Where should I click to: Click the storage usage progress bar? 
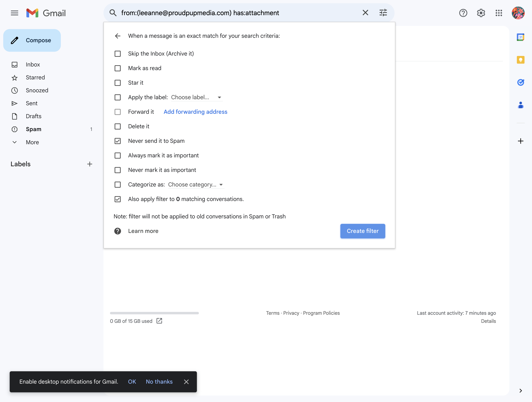pos(154,313)
